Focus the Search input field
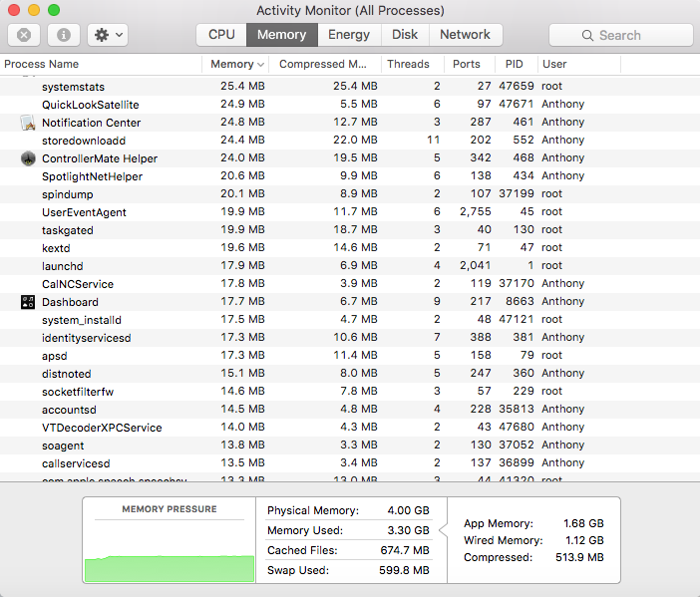Image resolution: width=700 pixels, height=597 pixels. 620,35
